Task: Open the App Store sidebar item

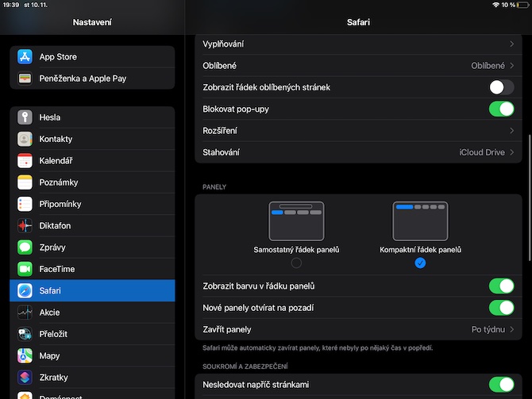Action: point(92,56)
